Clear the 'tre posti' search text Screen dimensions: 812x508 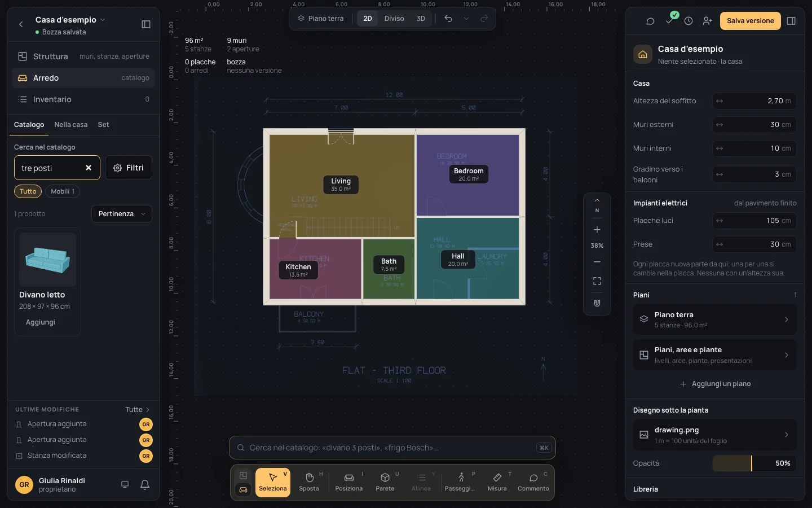pos(89,168)
